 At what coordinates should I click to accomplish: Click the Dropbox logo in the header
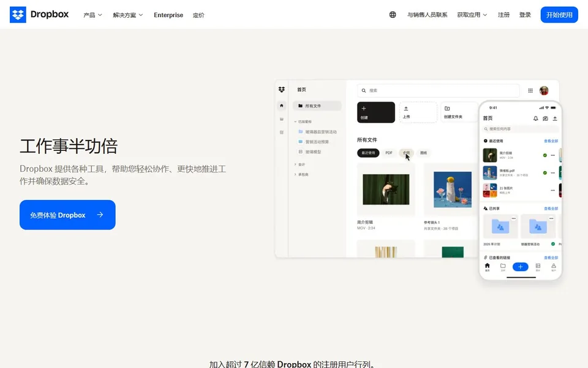pos(39,15)
